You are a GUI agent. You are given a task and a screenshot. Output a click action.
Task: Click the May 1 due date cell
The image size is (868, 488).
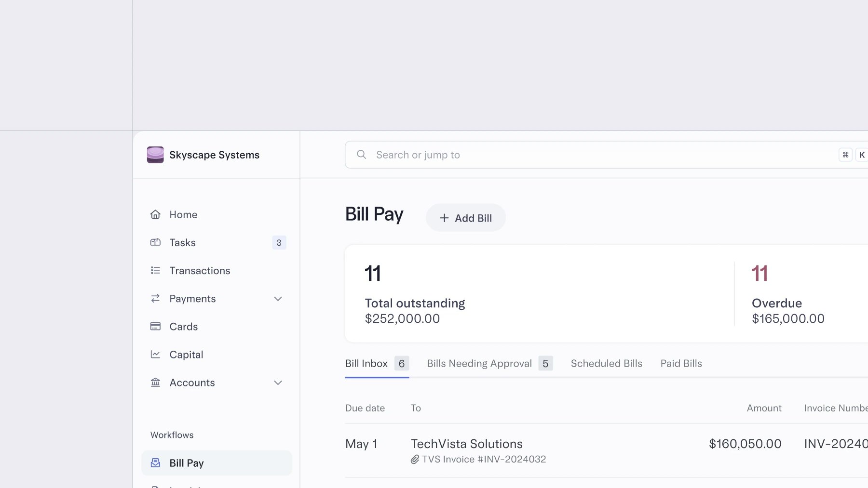pyautogui.click(x=361, y=444)
